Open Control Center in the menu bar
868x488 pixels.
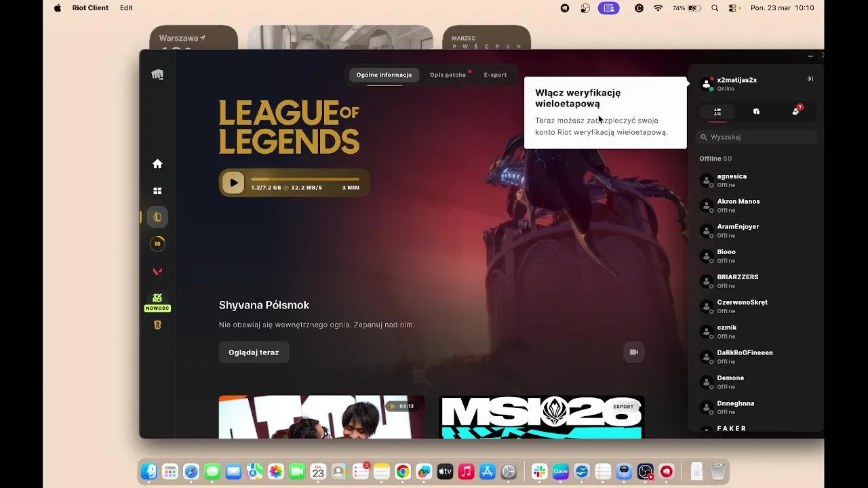click(x=732, y=8)
